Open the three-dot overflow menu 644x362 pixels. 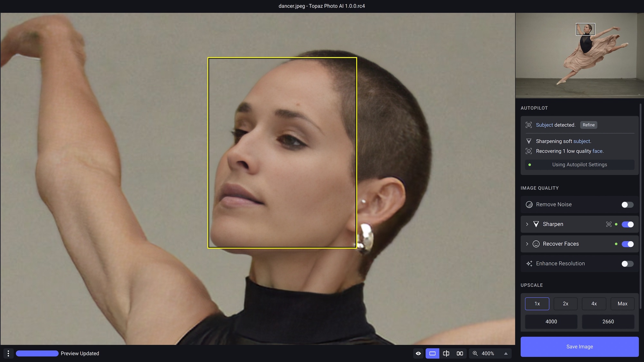click(x=8, y=353)
